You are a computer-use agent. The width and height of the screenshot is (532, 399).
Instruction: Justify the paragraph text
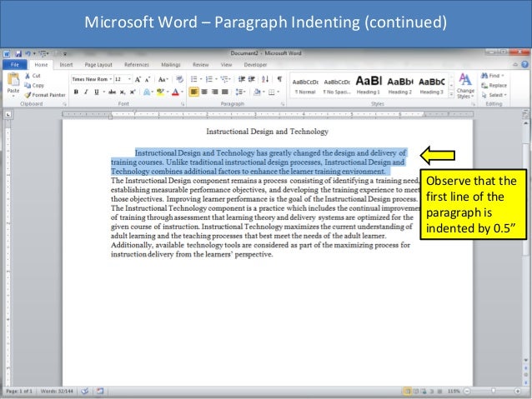pos(224,92)
